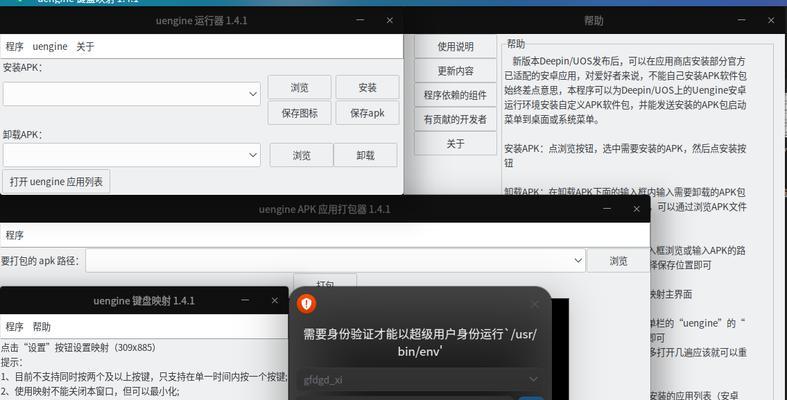Click the 卸载APK: label

23,135
